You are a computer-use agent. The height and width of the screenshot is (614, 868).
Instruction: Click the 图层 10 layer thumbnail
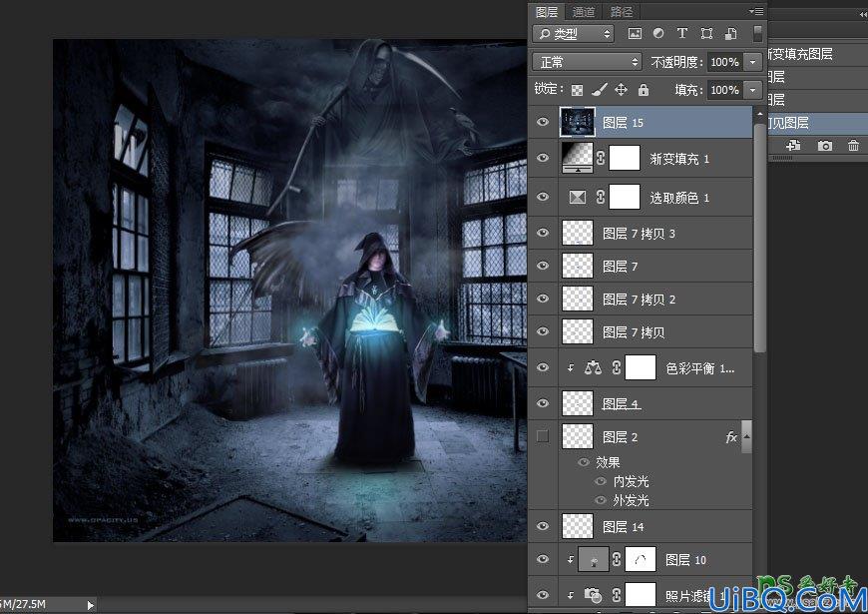coord(593,560)
